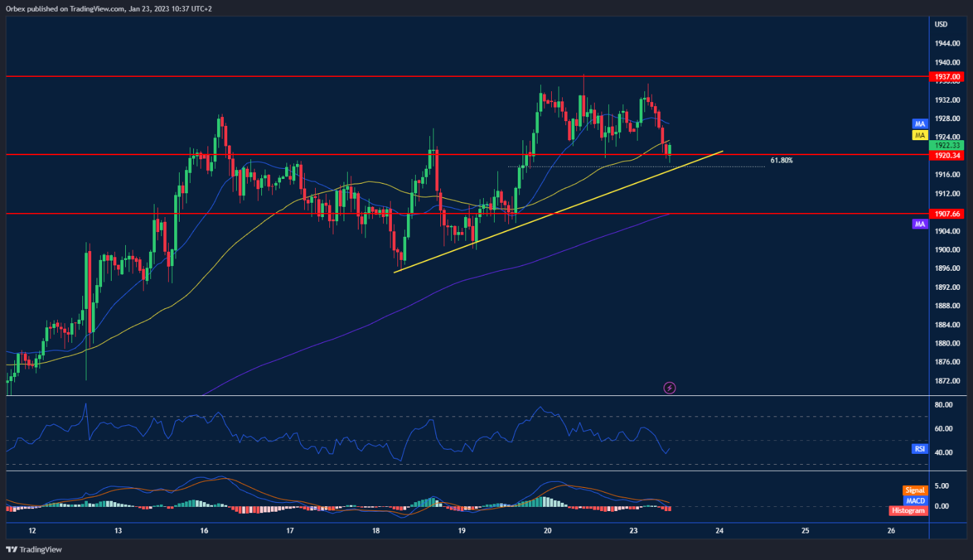Click date 24 on the time axis
The image size is (973, 560).
coord(719,531)
